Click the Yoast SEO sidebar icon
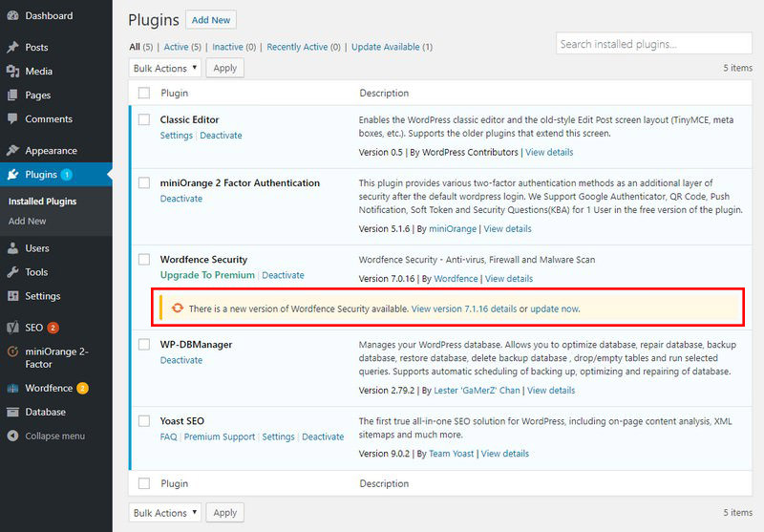 (x=12, y=328)
